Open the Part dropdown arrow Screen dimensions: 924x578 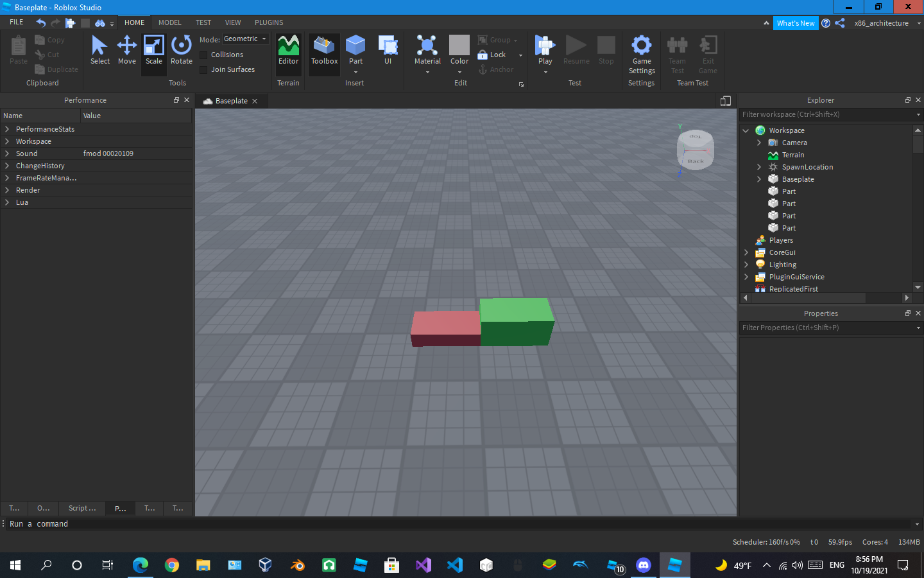tap(355, 72)
